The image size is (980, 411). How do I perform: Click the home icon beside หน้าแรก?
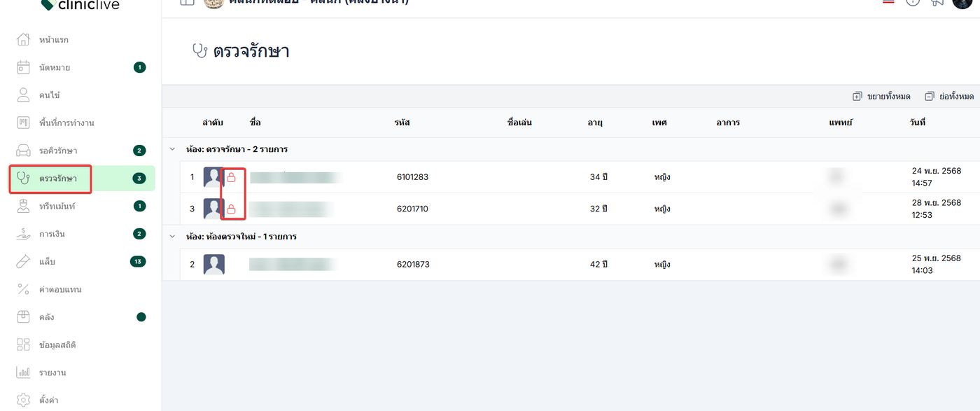[x=23, y=39]
